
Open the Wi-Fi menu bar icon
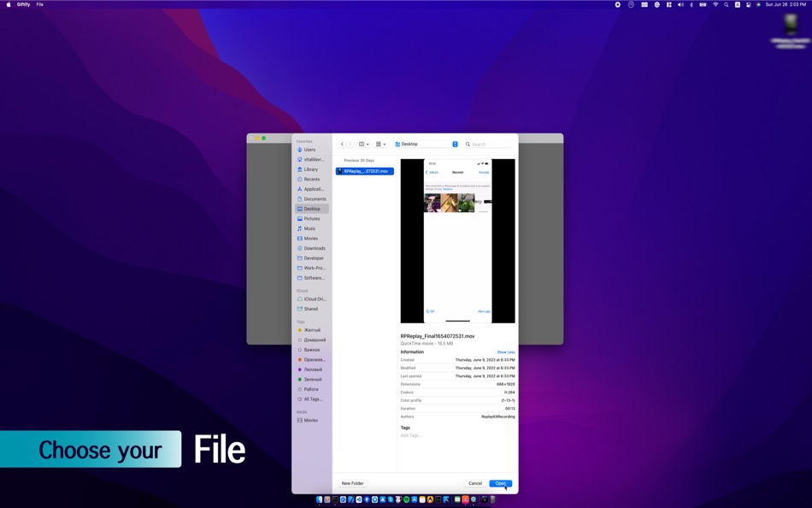(715, 4)
